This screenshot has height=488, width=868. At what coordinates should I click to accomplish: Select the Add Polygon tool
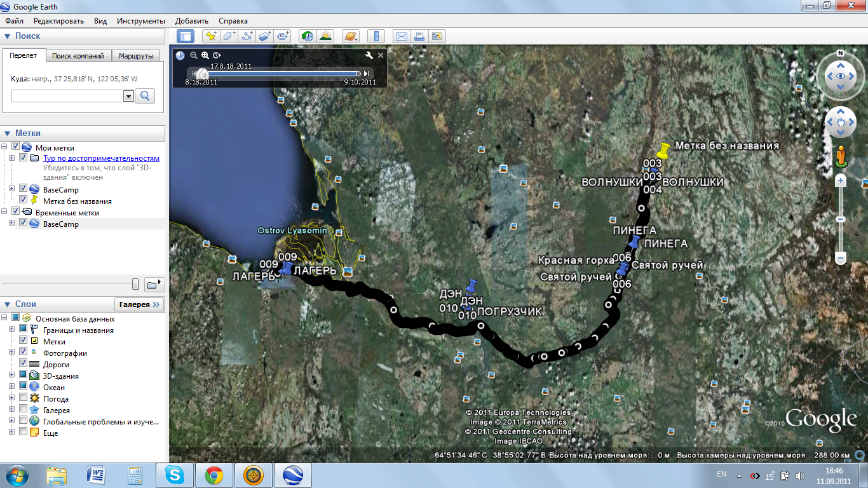click(229, 36)
